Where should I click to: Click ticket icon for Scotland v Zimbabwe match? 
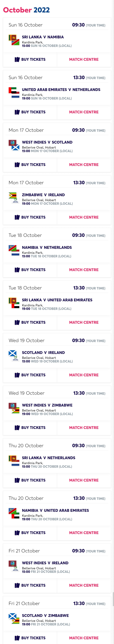click(x=17, y=638)
